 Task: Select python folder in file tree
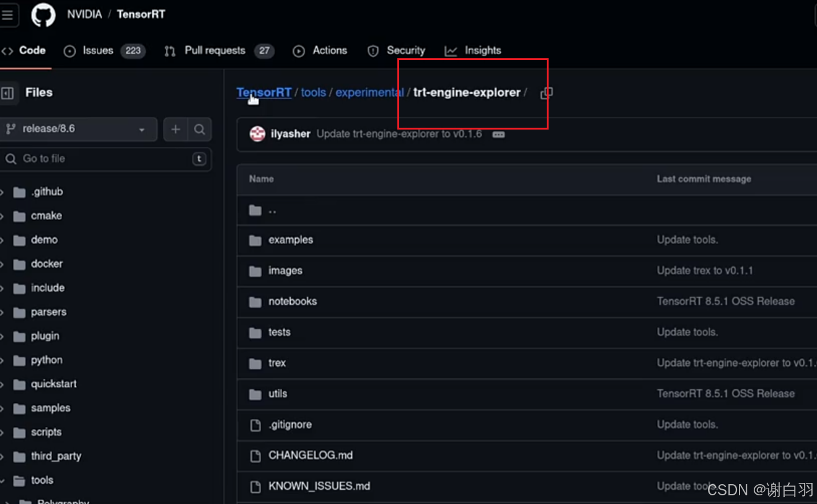point(46,360)
